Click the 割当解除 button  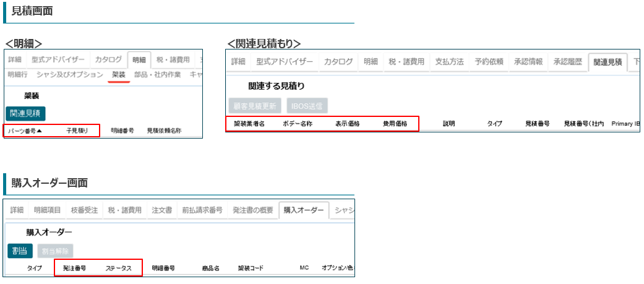click(x=56, y=251)
